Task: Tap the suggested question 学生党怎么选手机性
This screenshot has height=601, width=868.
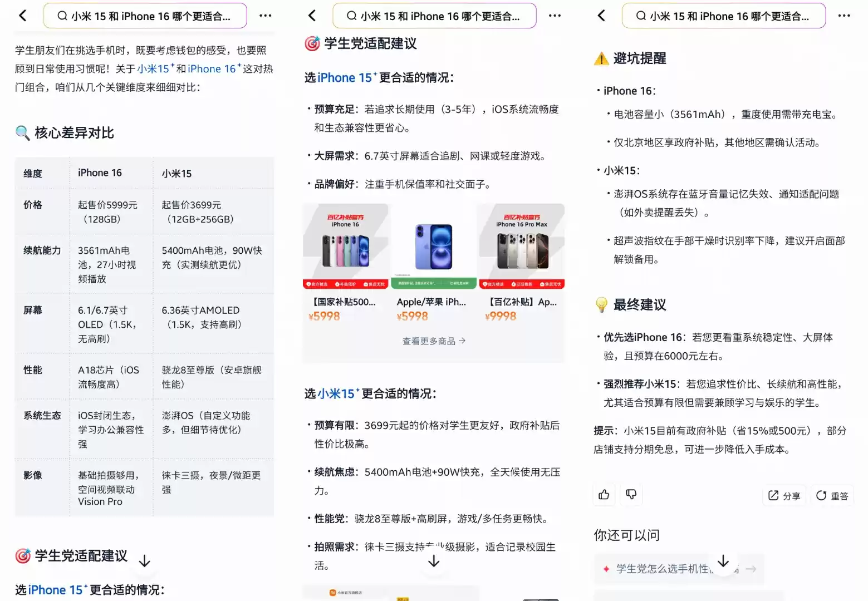Action: pos(663,569)
